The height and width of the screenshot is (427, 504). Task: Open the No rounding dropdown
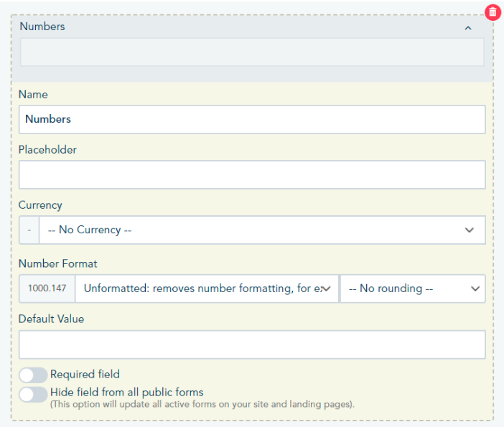click(413, 288)
